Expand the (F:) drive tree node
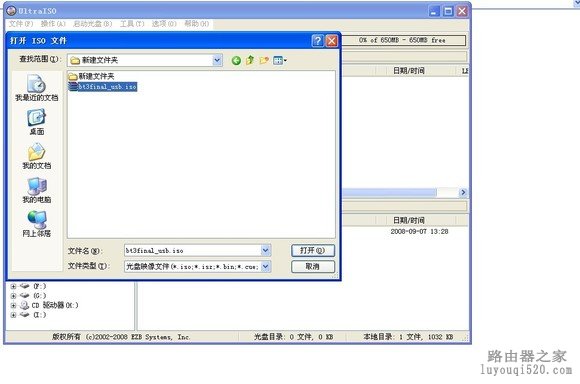Image resolution: width=580 pixels, height=384 pixels. coord(13,286)
